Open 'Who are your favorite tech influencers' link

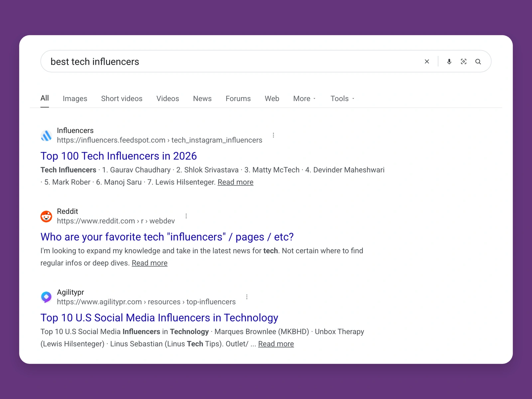[167, 237]
